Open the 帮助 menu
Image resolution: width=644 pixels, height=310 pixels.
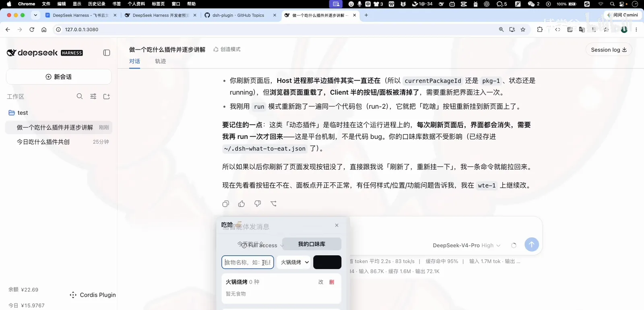pos(191,4)
